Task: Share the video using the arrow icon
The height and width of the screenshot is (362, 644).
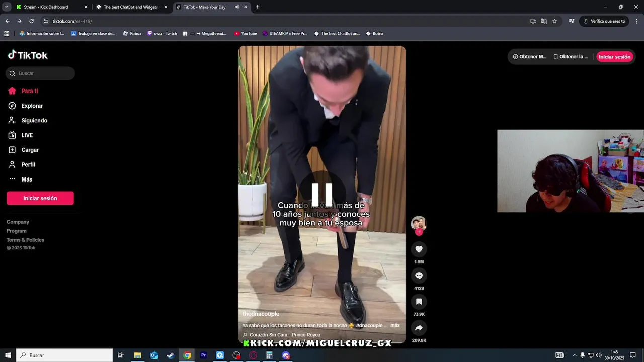Action: pyautogui.click(x=419, y=328)
